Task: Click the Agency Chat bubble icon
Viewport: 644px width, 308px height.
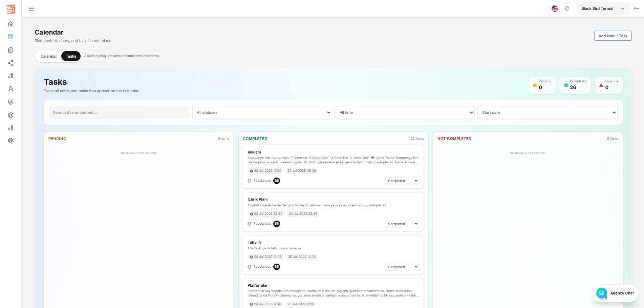Action: pos(602,293)
